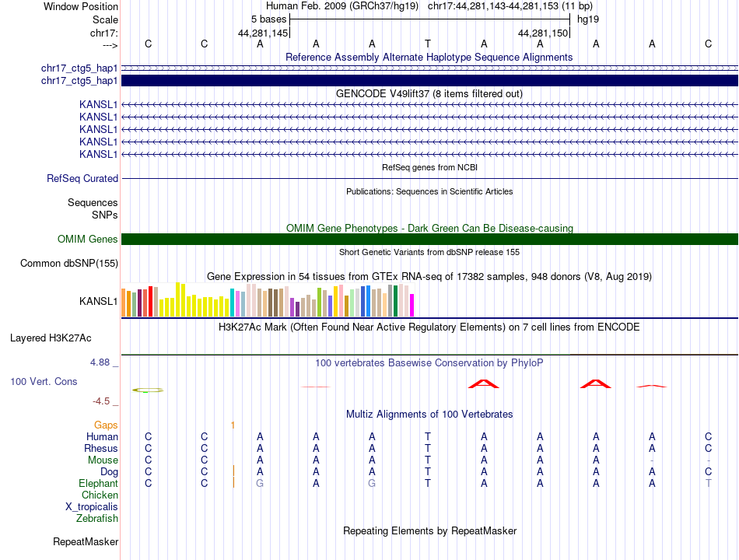739x560 pixels.
Task: Click 'Short Genetic Variants from dbSNP release 155'
Action: point(429,252)
